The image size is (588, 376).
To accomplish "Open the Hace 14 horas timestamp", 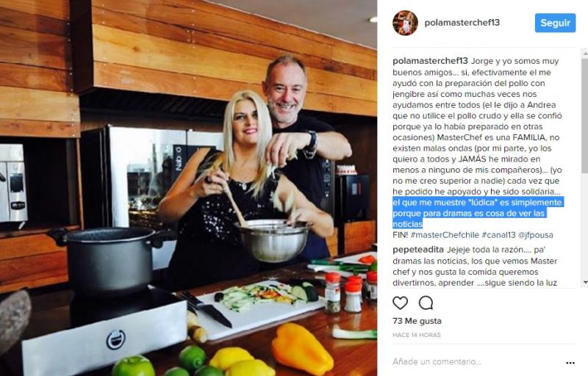I will pyautogui.click(x=416, y=335).
